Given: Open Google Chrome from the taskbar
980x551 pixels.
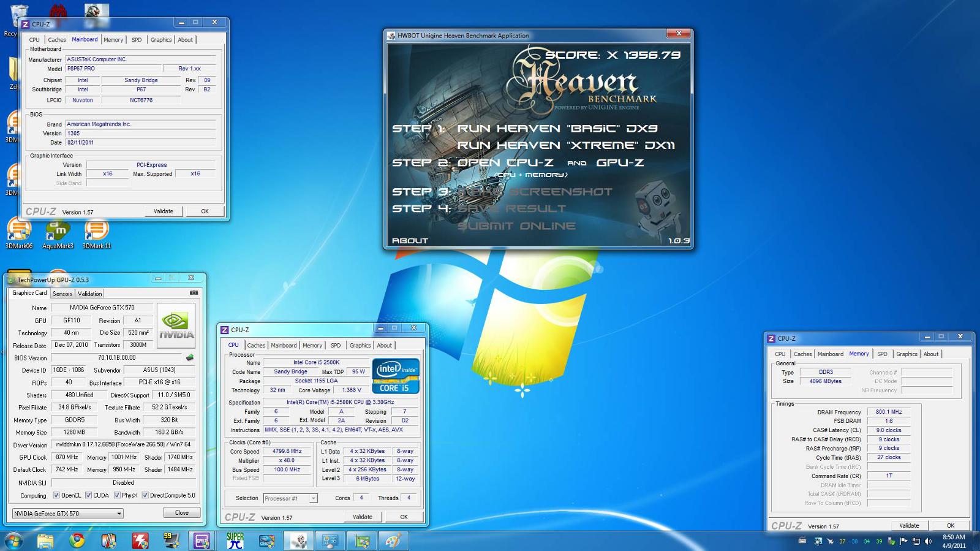Looking at the screenshot, I should 77,541.
